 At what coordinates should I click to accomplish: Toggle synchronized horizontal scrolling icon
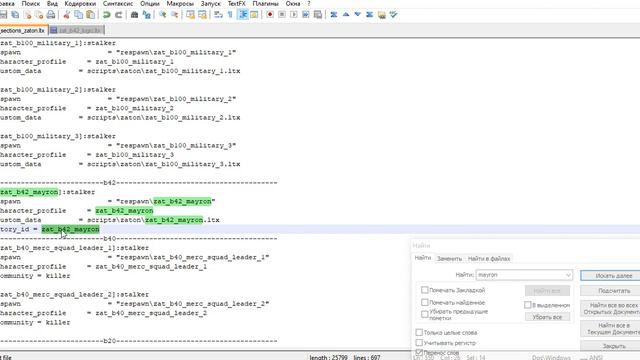(202, 15)
